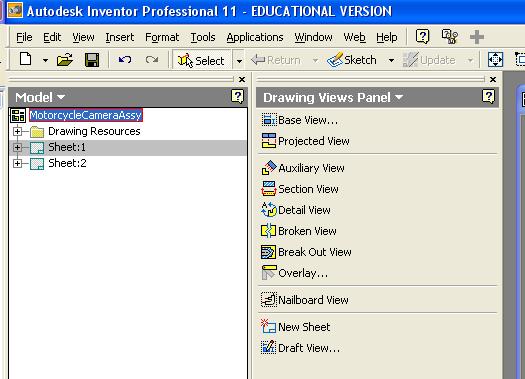The height and width of the screenshot is (379, 525).
Task: Click the Help Topics question mark icon
Action: click(422, 36)
